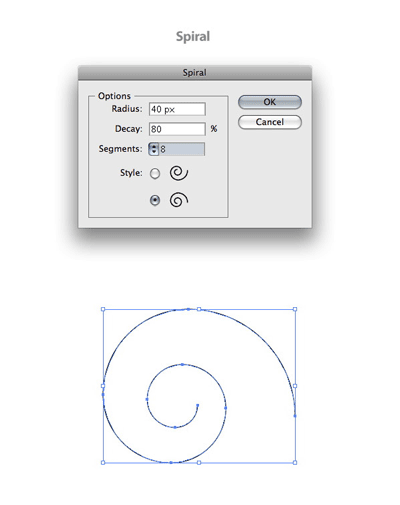Click the Style label text
The image size is (400, 505).
click(x=131, y=173)
